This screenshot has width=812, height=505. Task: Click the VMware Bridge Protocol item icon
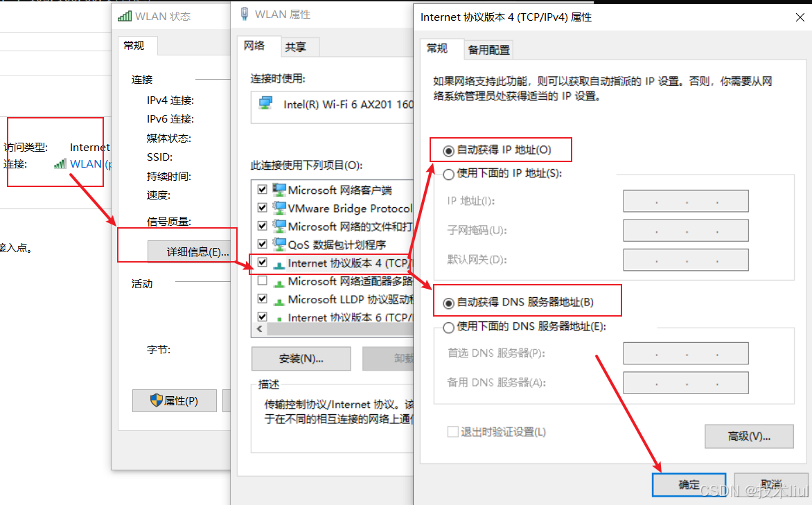(x=279, y=207)
